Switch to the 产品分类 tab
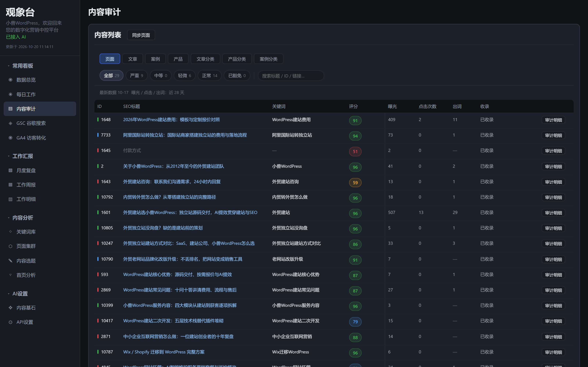Image resolution: width=588 pixels, height=367 pixels. click(x=237, y=59)
